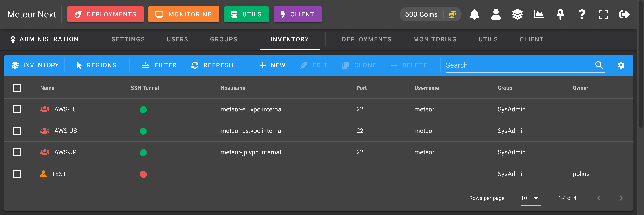Sort by Name column header
The image size is (644, 215).
(x=47, y=88)
